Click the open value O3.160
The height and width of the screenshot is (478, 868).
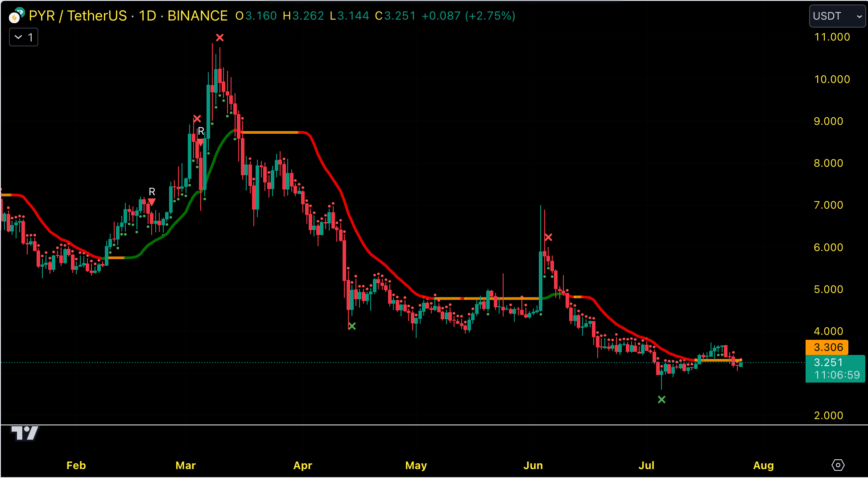pos(256,16)
